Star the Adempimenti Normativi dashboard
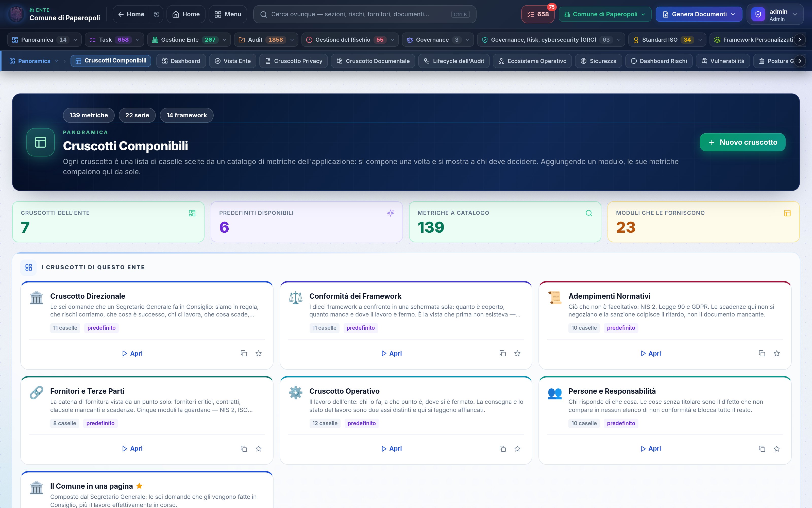The image size is (812, 508). point(777,353)
